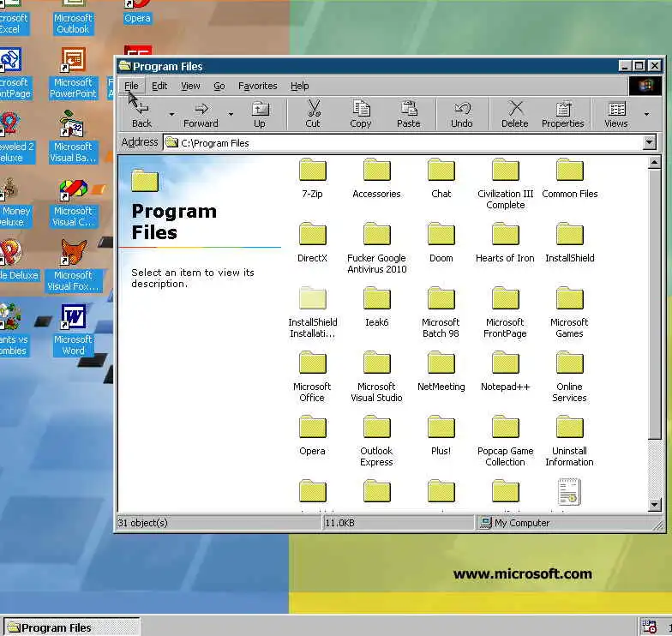This screenshot has width=672, height=636.
Task: Select the Accessories folder
Action: pyautogui.click(x=377, y=178)
